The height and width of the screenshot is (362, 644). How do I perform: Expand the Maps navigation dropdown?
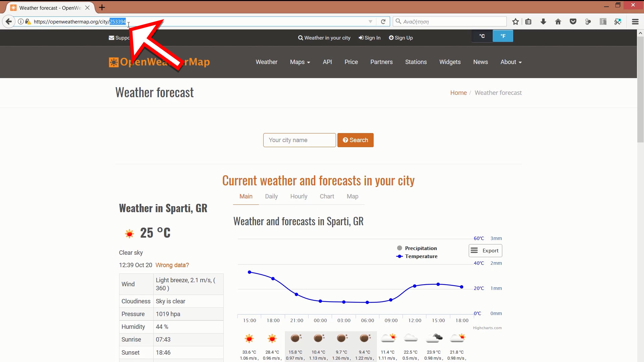[300, 62]
